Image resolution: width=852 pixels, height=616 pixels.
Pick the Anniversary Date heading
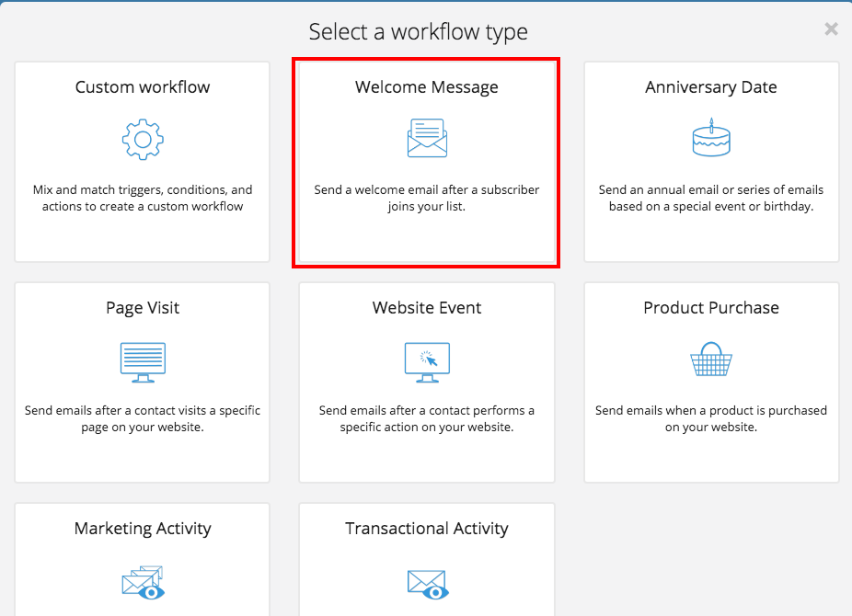pyautogui.click(x=710, y=87)
